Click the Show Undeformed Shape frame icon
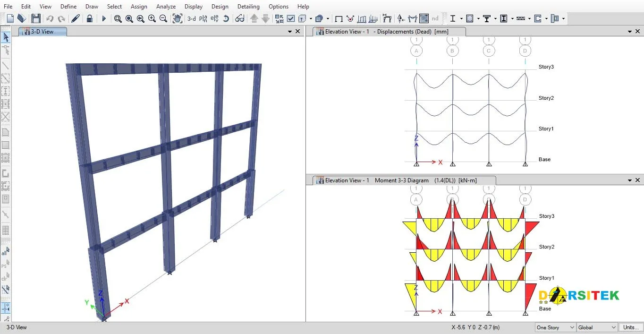The height and width of the screenshot is (334, 644). [x=339, y=18]
